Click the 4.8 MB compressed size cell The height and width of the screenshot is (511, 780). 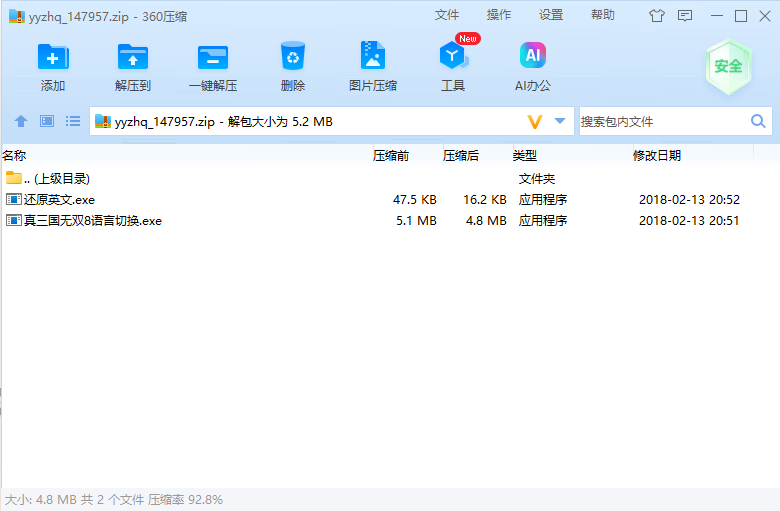[x=486, y=220]
